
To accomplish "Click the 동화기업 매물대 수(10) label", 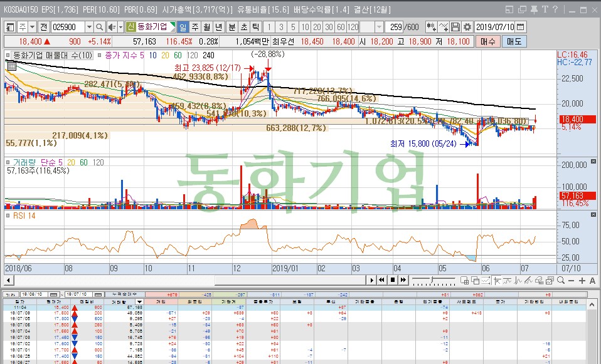I will tap(53, 55).
